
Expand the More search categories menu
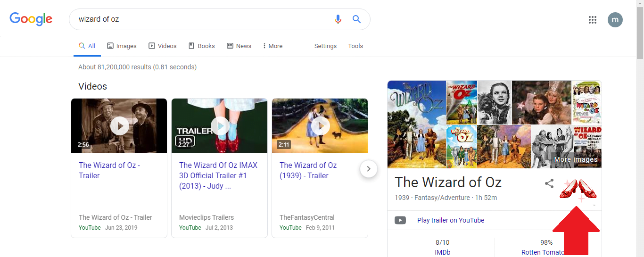point(272,46)
